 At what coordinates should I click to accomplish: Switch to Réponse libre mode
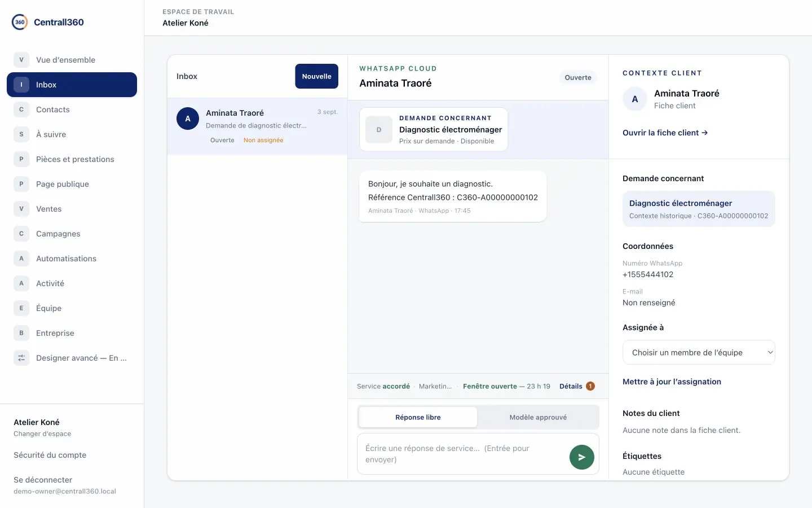[418, 417]
